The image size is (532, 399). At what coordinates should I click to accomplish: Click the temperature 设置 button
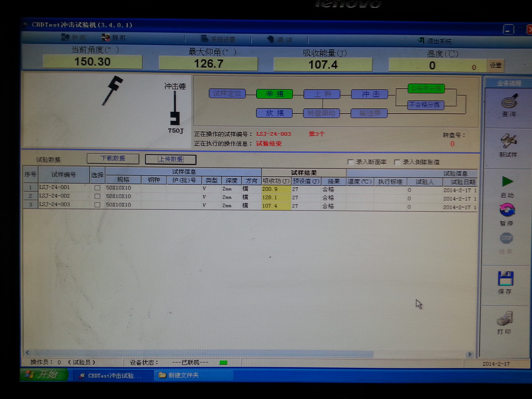[x=495, y=65]
